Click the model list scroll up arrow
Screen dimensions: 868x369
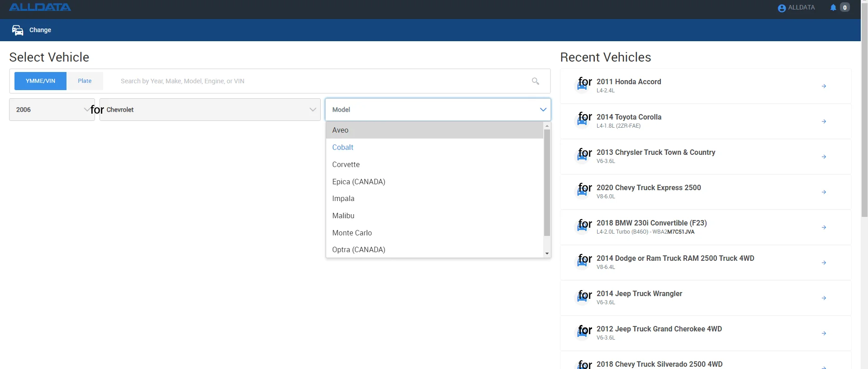(x=547, y=126)
